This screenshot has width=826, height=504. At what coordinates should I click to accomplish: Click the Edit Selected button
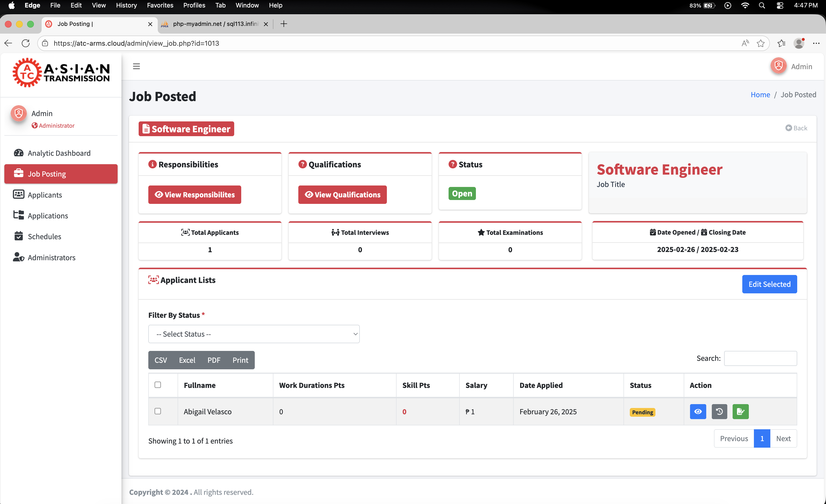tap(769, 284)
